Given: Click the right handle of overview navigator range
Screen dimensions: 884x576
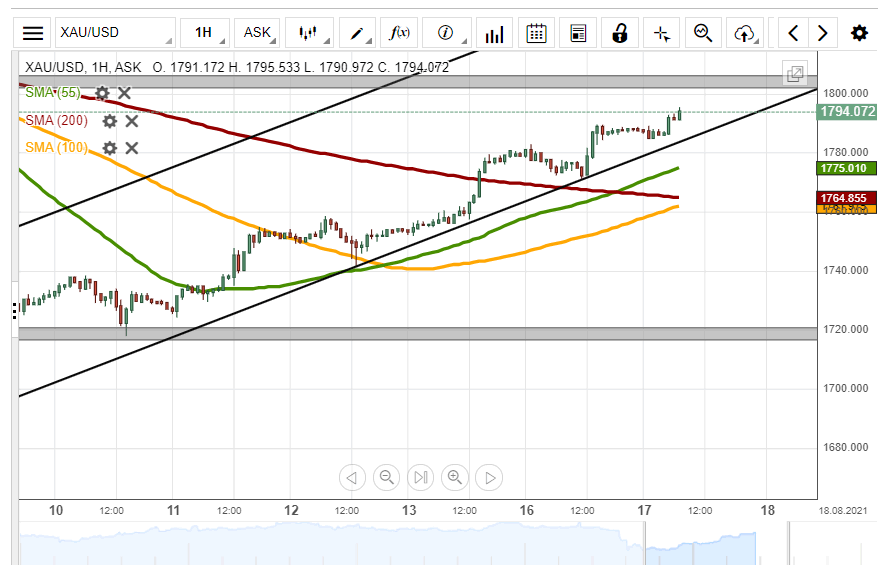Looking at the screenshot, I should [789, 544].
